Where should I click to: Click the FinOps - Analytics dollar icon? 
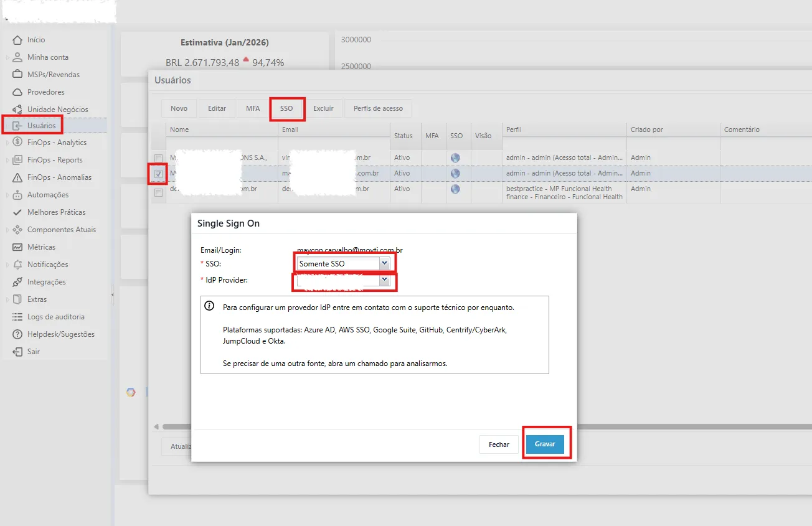(x=17, y=143)
